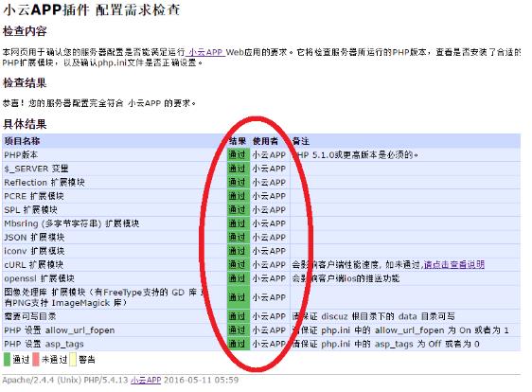Click the Reflection 扩展模块 row name
The width and height of the screenshot is (532, 392).
coord(44,182)
